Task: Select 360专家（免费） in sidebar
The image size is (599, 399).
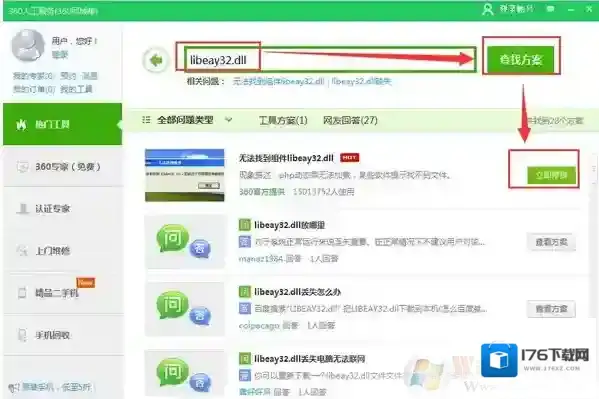Action: coord(62,167)
